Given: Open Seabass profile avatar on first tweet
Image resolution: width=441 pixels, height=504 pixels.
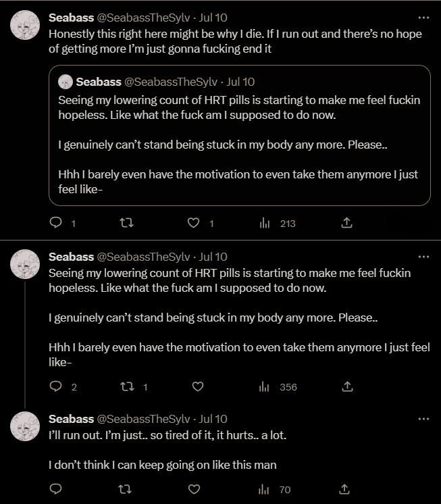Looking at the screenshot, I should pos(24,26).
